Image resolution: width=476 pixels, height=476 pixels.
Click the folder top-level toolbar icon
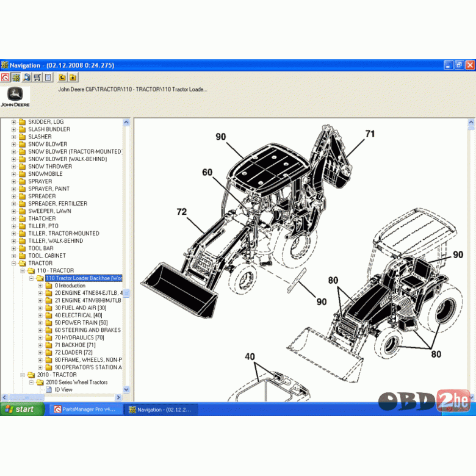[73, 78]
